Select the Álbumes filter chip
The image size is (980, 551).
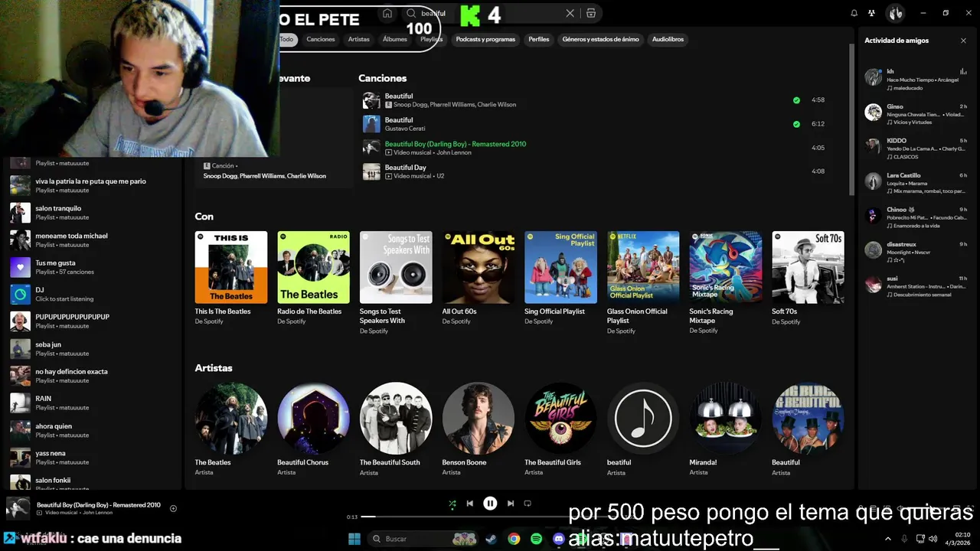395,39
